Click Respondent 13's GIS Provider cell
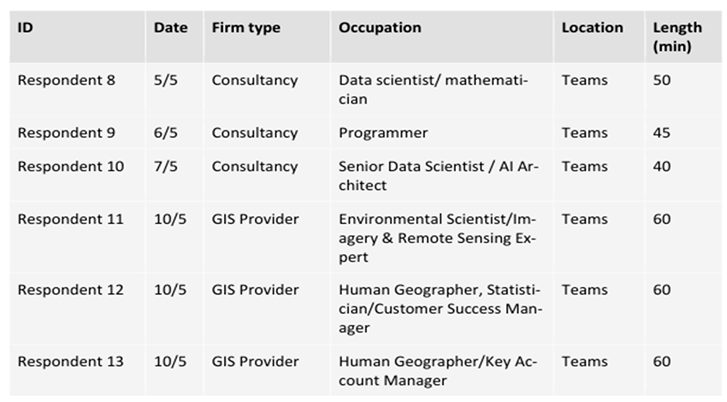 [x=255, y=361]
